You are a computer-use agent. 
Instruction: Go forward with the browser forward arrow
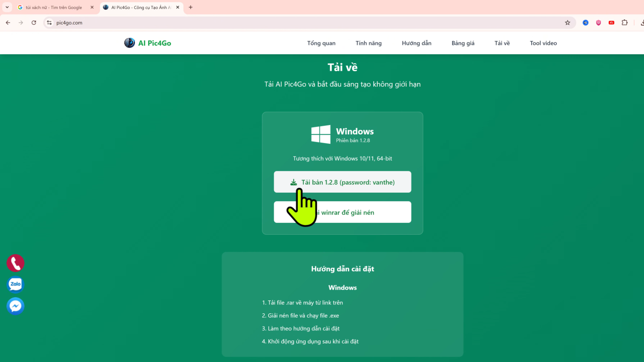tap(21, 23)
